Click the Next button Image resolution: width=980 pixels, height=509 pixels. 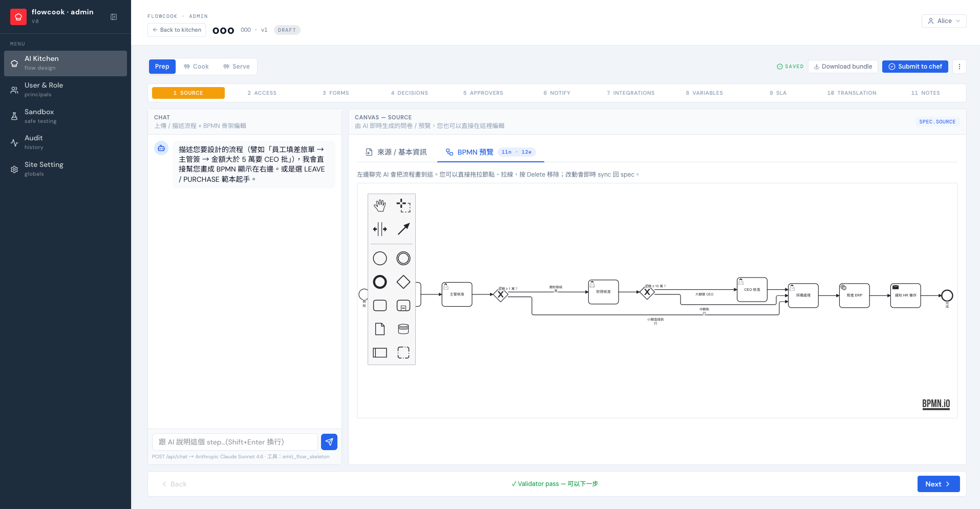(x=939, y=484)
